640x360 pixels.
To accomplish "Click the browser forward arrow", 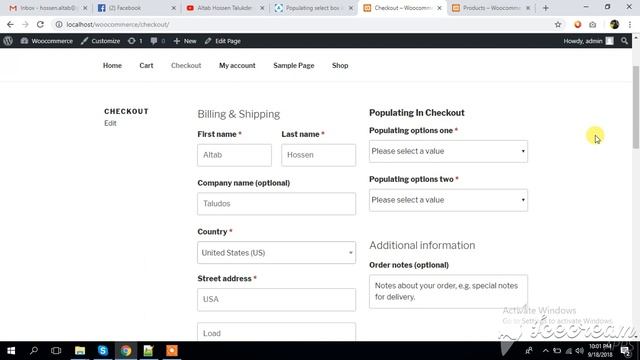I will click(25, 24).
